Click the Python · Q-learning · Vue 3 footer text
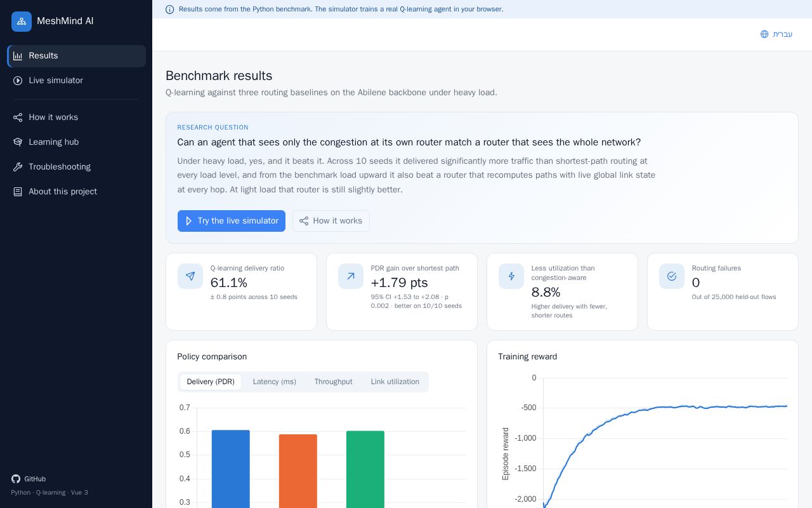 pos(49,493)
